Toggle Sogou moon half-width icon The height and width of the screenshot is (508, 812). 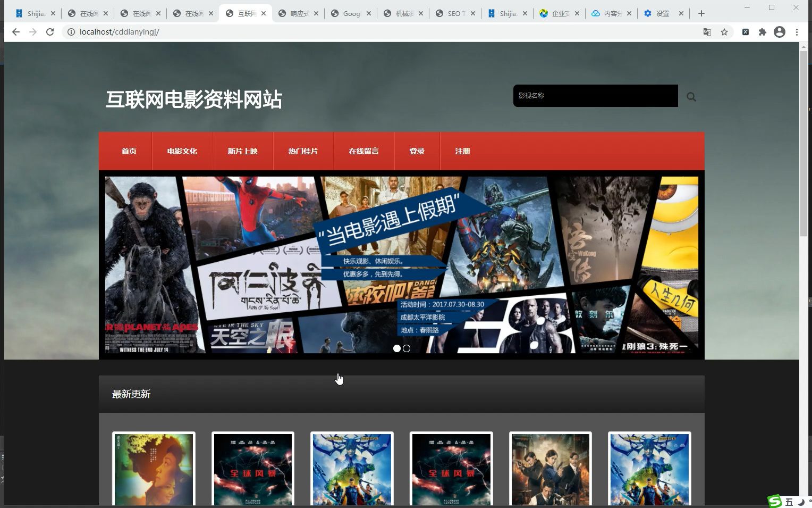[x=801, y=502]
